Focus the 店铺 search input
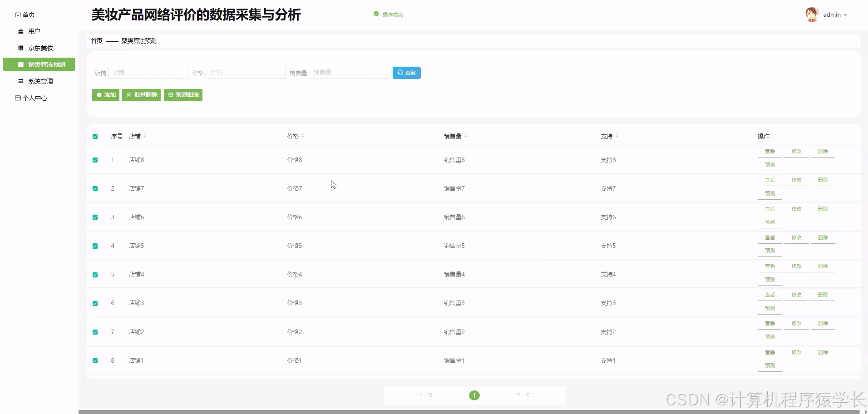The height and width of the screenshot is (414, 868). 148,73
